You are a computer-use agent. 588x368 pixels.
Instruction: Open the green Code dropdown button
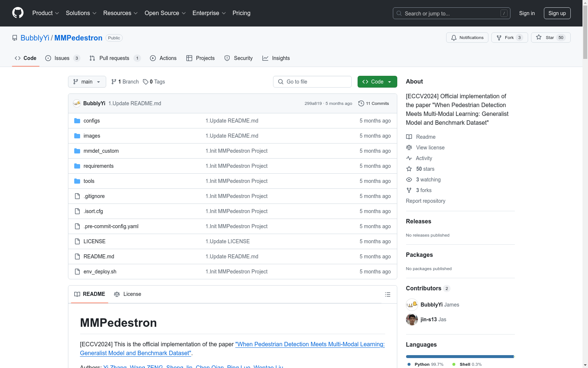pos(377,82)
